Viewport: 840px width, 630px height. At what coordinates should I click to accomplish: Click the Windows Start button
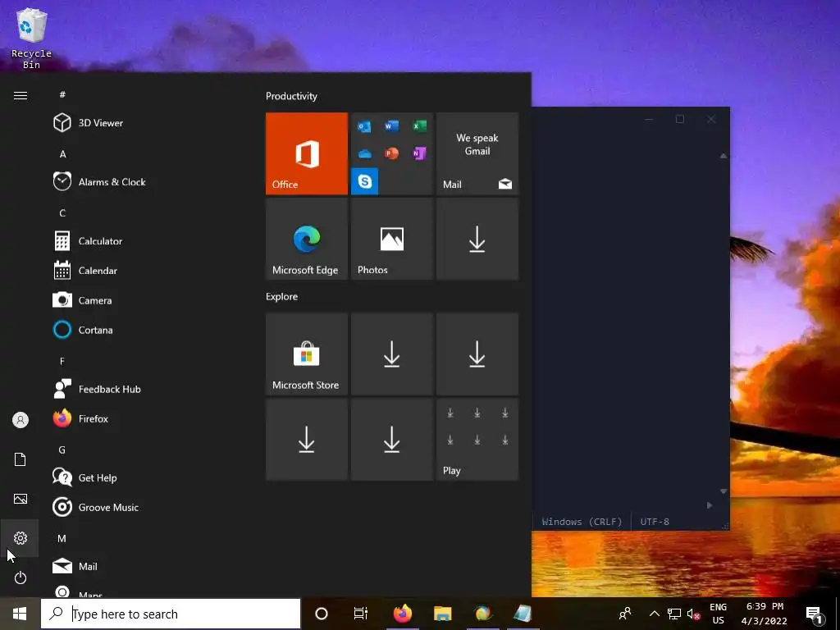(20, 614)
